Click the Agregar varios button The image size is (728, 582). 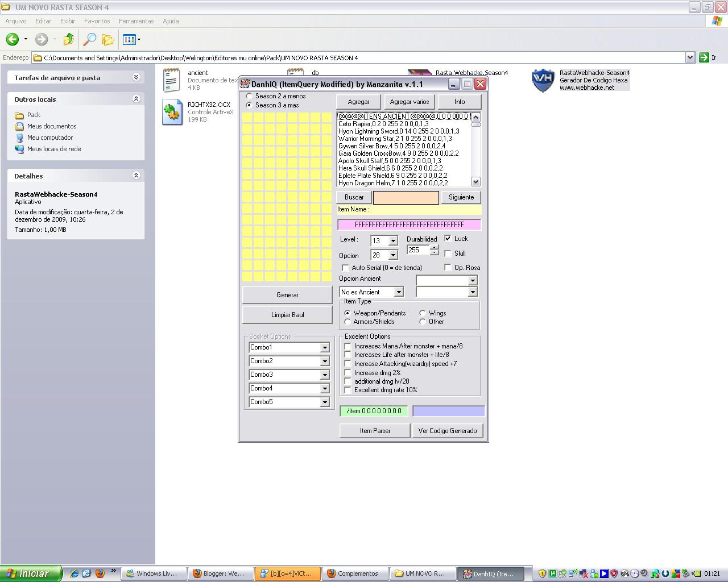(x=409, y=102)
